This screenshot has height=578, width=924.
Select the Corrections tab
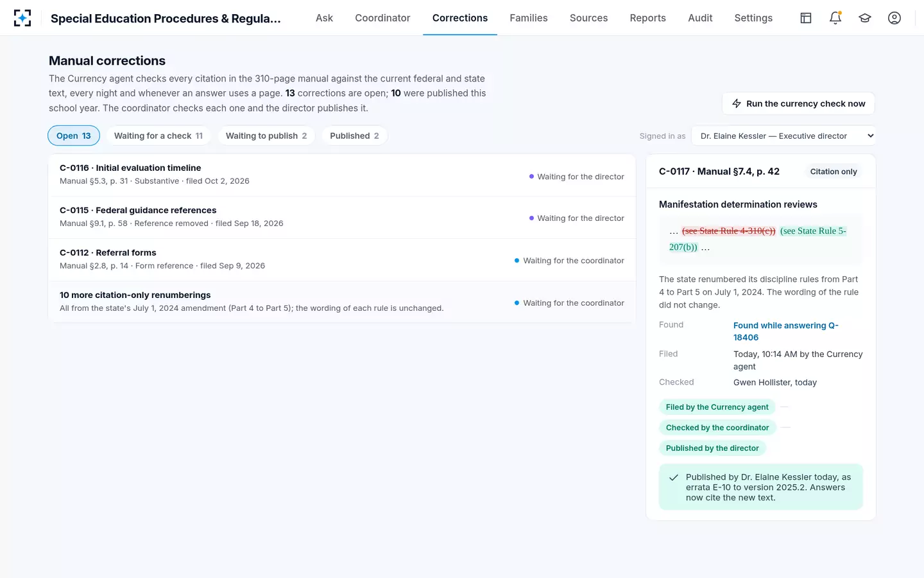click(460, 18)
